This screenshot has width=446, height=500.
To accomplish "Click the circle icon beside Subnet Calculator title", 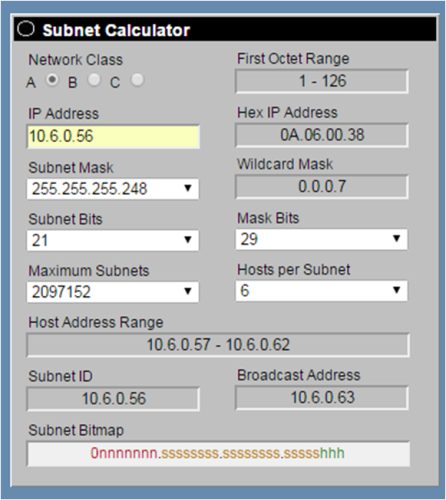I will coord(26,29).
